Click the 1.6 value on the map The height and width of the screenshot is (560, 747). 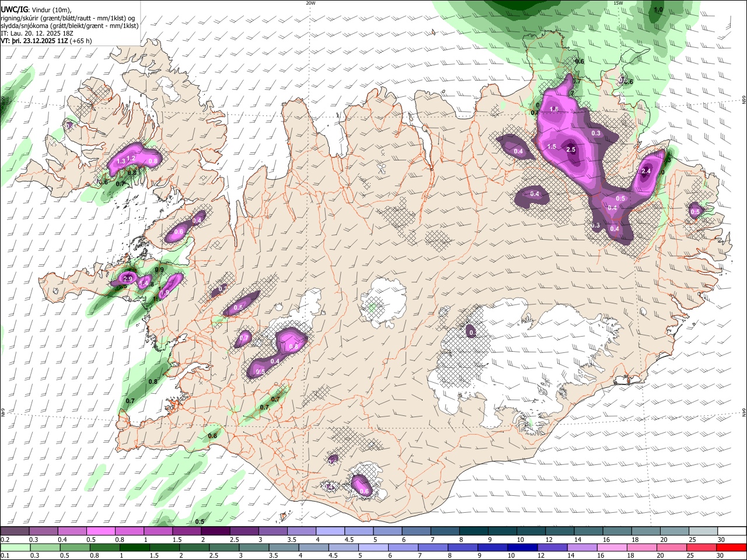click(x=554, y=109)
